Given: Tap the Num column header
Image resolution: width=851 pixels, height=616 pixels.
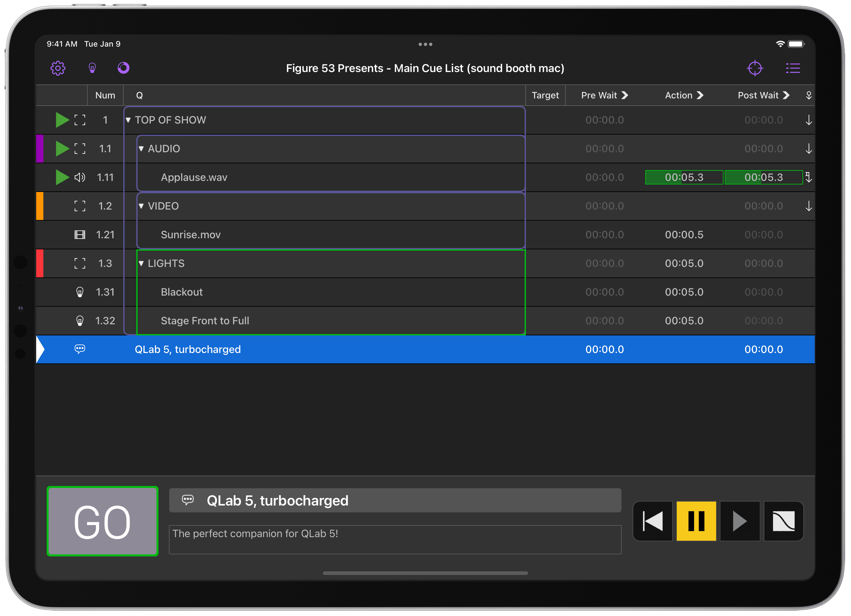Looking at the screenshot, I should 105,95.
